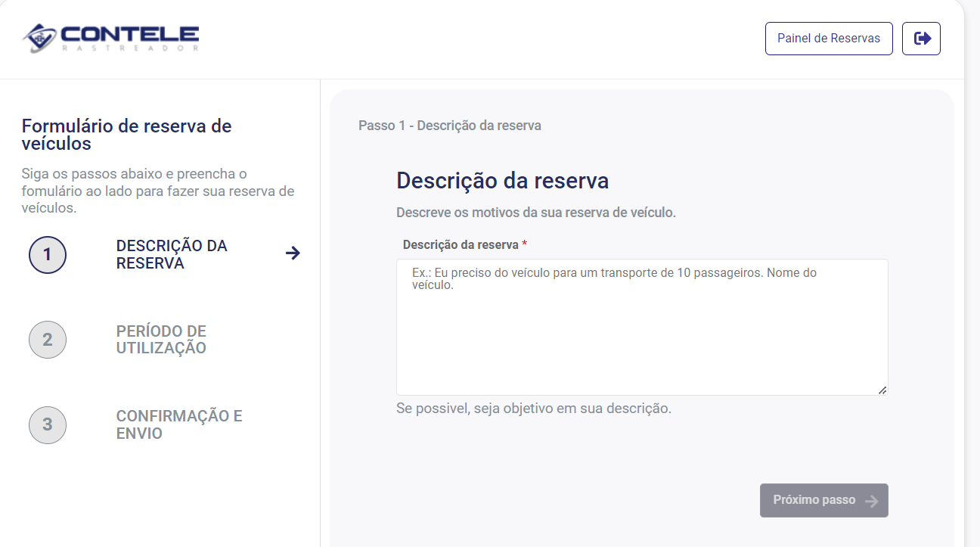This screenshot has width=980, height=547.
Task: Select the step 1 circle indicator
Action: 47,255
